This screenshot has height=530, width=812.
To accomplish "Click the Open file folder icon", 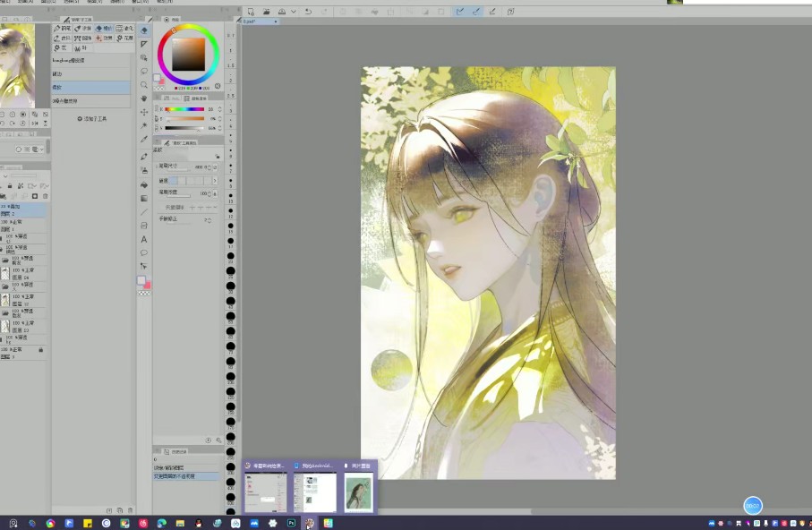I will (266, 12).
